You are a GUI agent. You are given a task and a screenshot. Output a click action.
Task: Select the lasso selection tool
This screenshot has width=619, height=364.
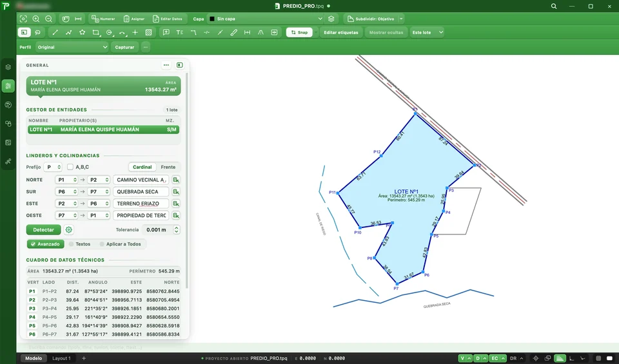tap(37, 32)
